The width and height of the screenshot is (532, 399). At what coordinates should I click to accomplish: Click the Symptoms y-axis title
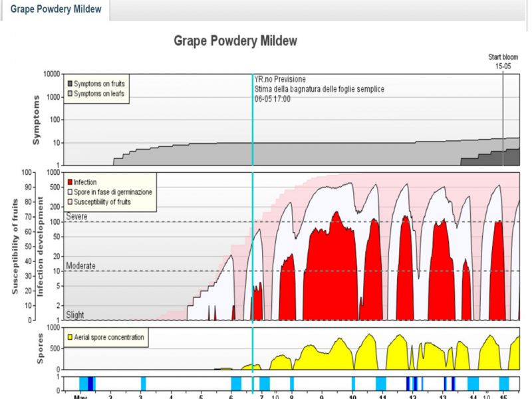pos(37,120)
